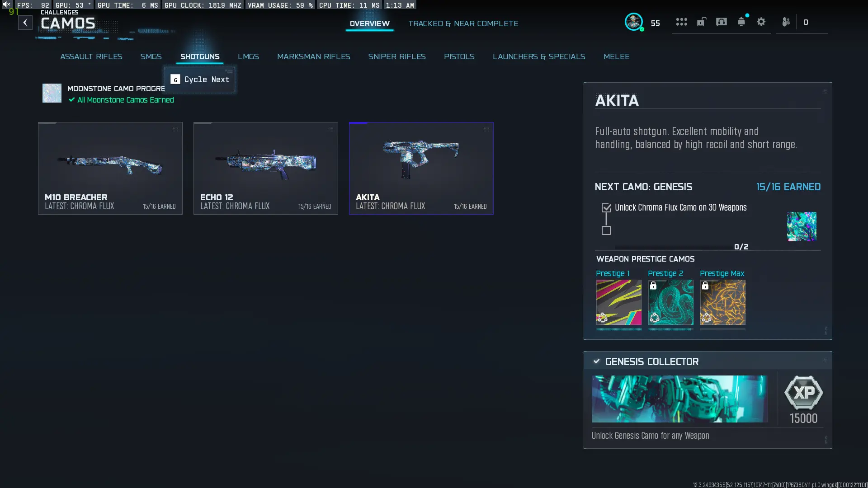Select the M10 Breacher weapon card
This screenshot has height=488, width=868.
(110, 168)
